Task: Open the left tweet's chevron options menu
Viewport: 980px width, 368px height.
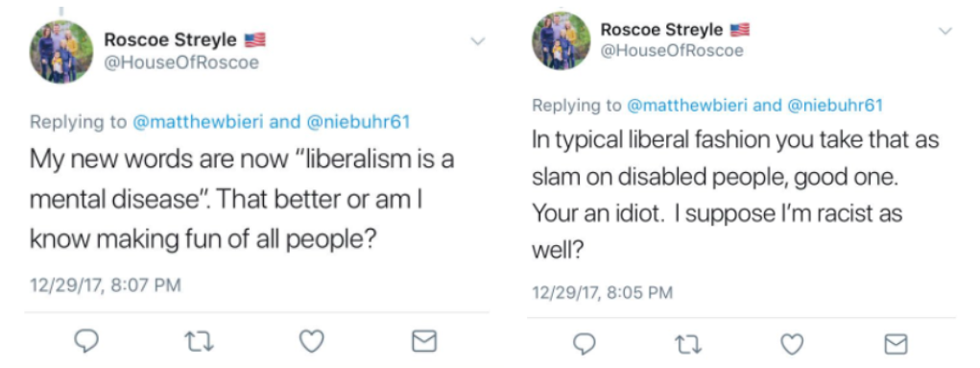Action: pyautogui.click(x=477, y=42)
